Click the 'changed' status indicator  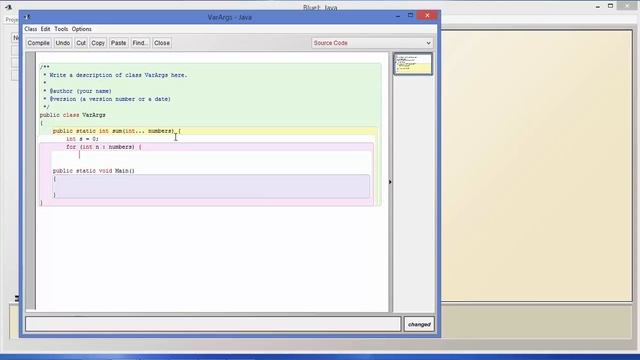pos(419,324)
